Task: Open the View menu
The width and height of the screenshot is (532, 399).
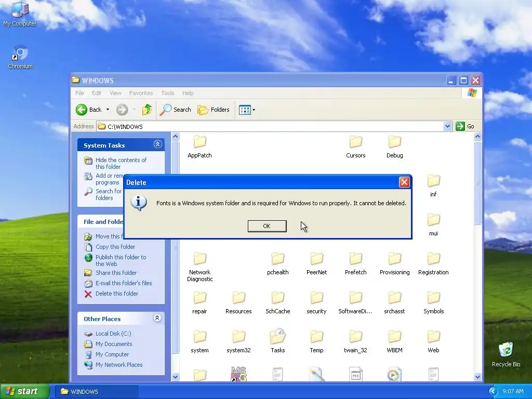Action: [115, 93]
